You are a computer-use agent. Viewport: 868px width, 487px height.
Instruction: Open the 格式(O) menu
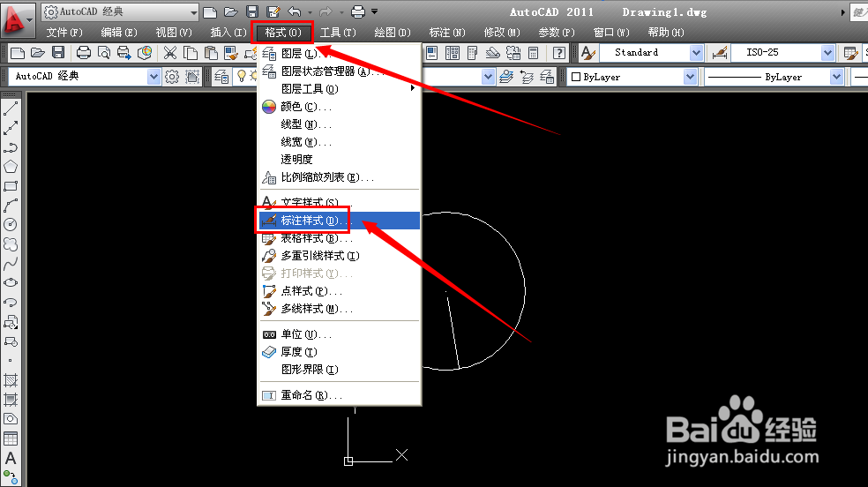point(283,33)
